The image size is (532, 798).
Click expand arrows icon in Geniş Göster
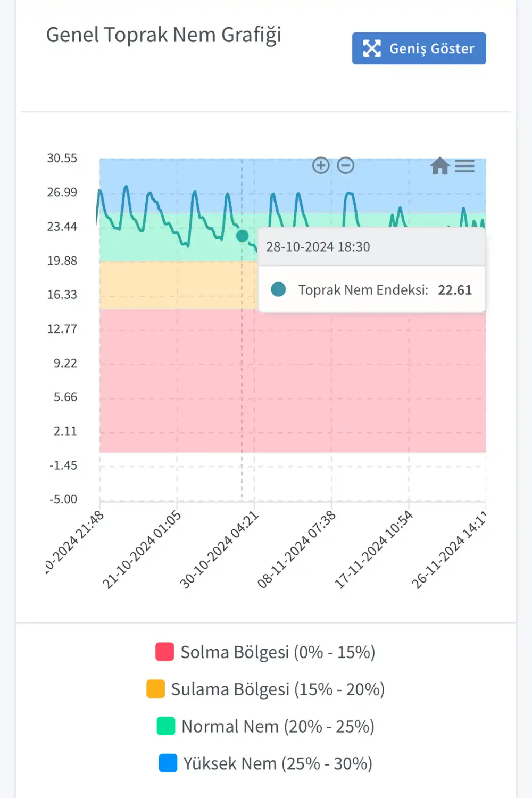(x=372, y=48)
